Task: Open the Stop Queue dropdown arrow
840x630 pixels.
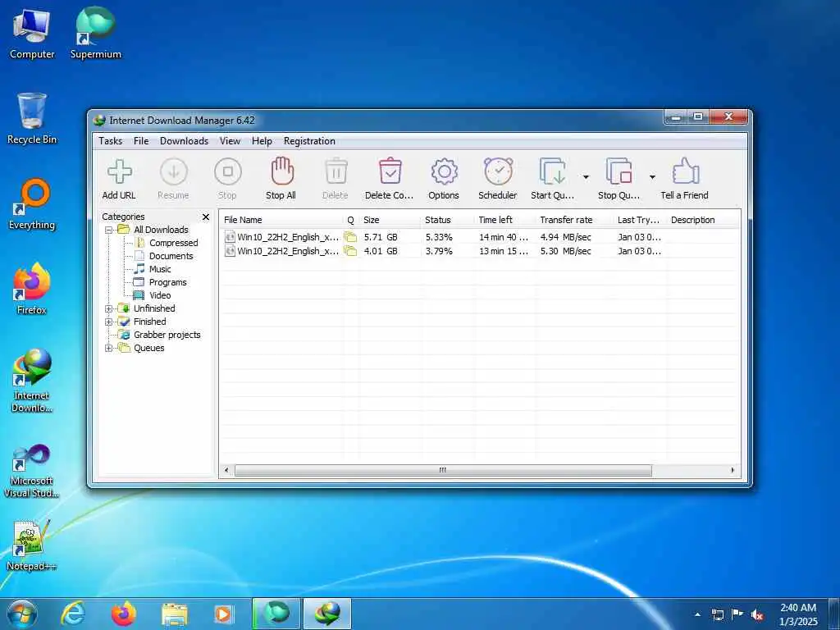Action: 652,177
